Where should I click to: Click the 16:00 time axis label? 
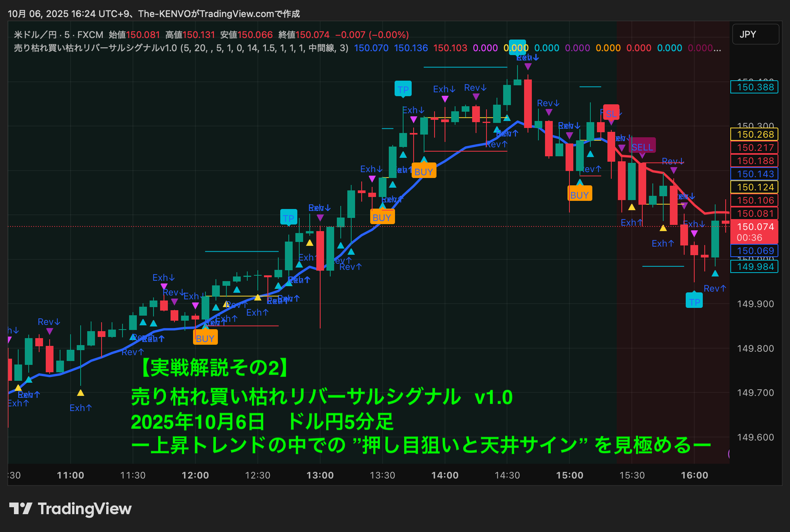(x=694, y=475)
